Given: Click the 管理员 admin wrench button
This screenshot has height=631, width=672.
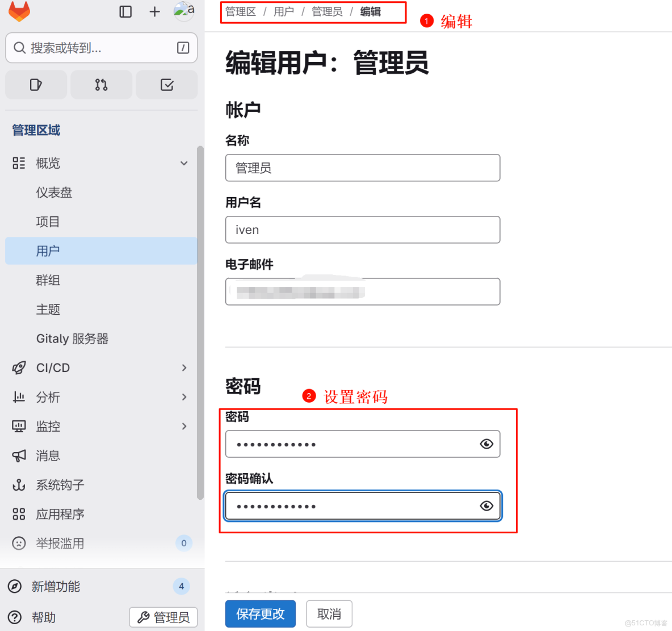Looking at the screenshot, I should point(163,617).
